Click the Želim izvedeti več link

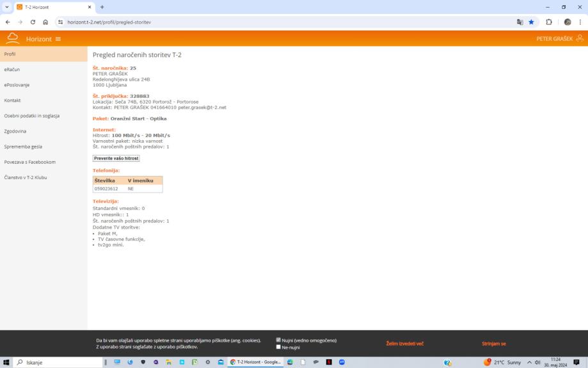click(x=404, y=344)
